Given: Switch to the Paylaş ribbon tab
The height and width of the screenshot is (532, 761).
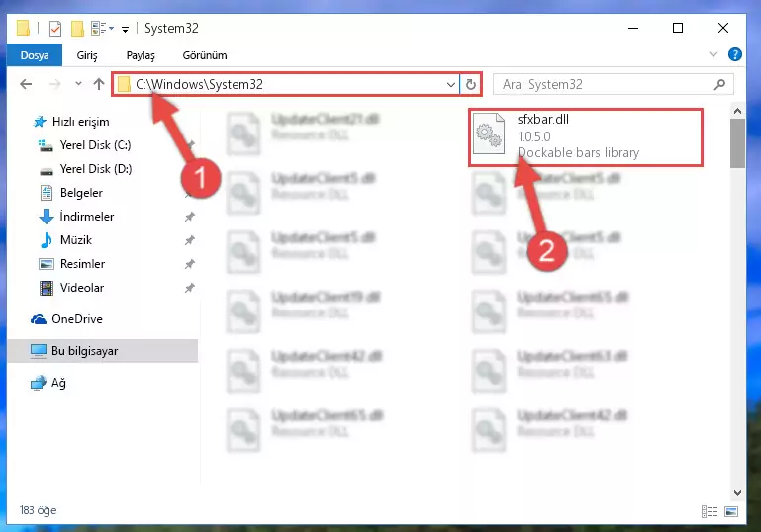Looking at the screenshot, I should coord(141,55).
